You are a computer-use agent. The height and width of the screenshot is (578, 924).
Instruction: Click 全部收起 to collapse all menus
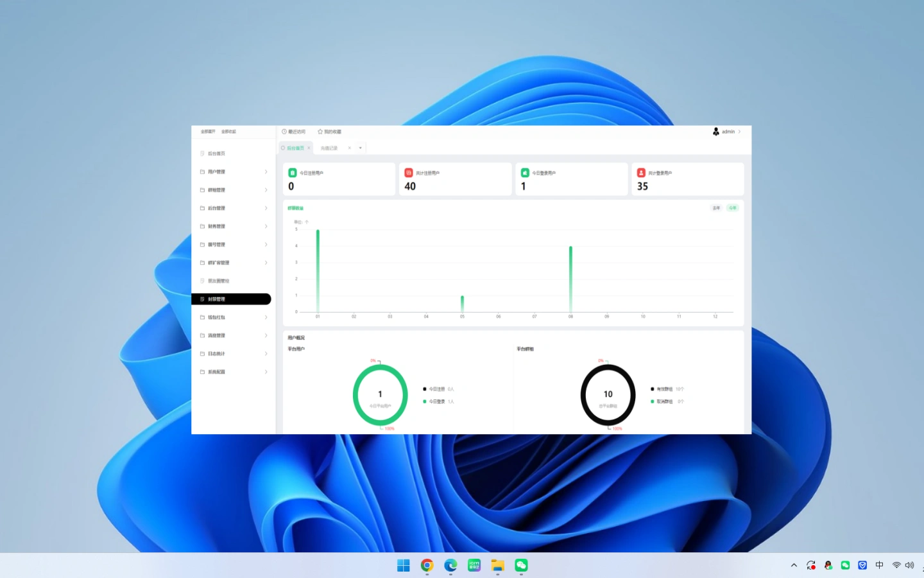[228, 132]
